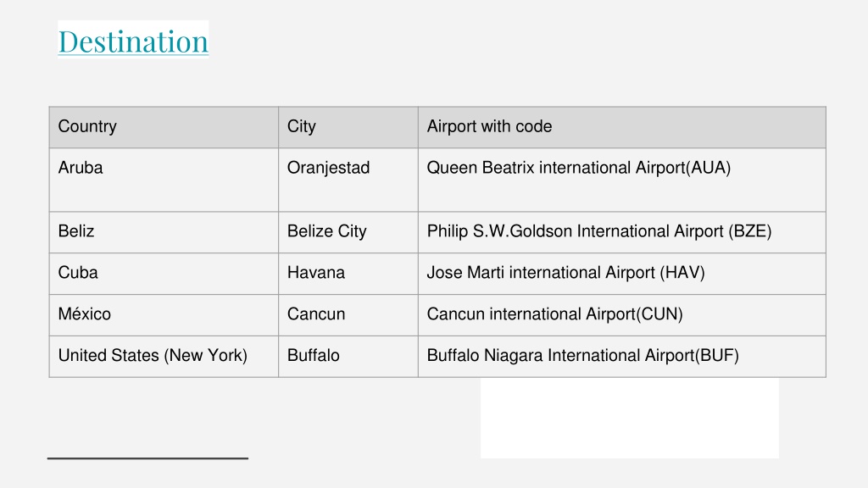Click the Buffalo city cell
Screen dimensions: 868x488
348,357
